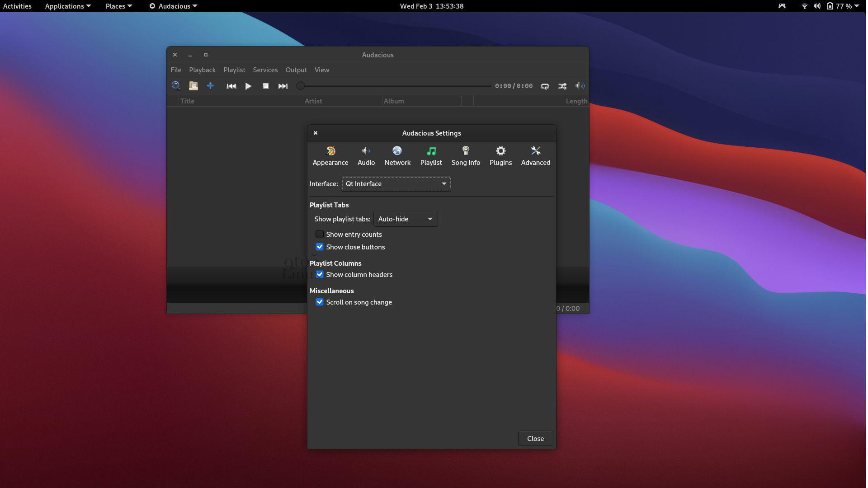868x488 pixels.
Task: Open the Show playlist tabs dropdown
Action: [405, 219]
